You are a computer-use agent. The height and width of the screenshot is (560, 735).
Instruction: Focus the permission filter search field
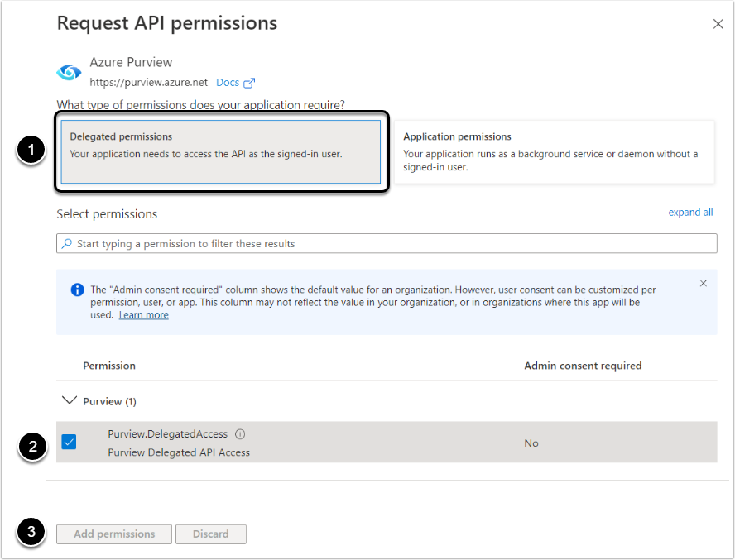point(389,244)
